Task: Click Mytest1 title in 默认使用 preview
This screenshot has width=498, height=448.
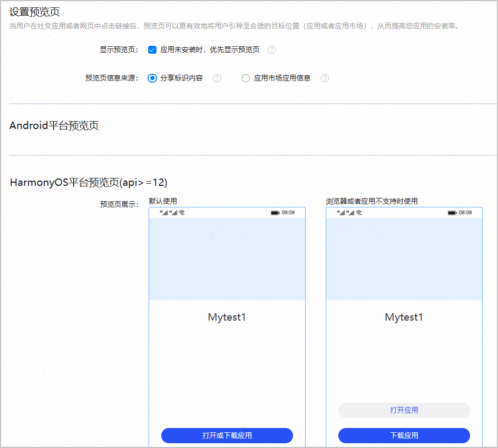Action: [227, 317]
